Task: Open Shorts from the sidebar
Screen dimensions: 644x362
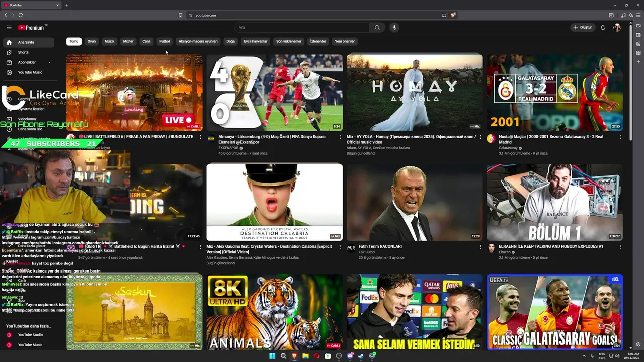Action: [28, 52]
